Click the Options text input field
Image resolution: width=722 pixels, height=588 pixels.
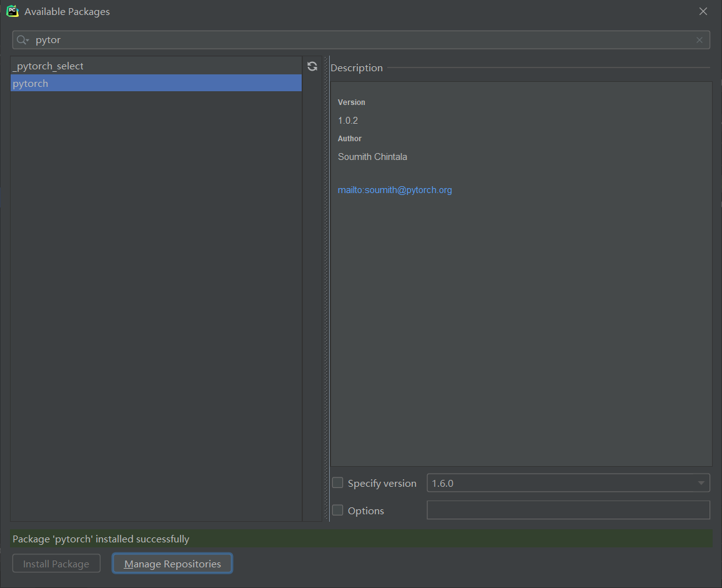(x=568, y=510)
